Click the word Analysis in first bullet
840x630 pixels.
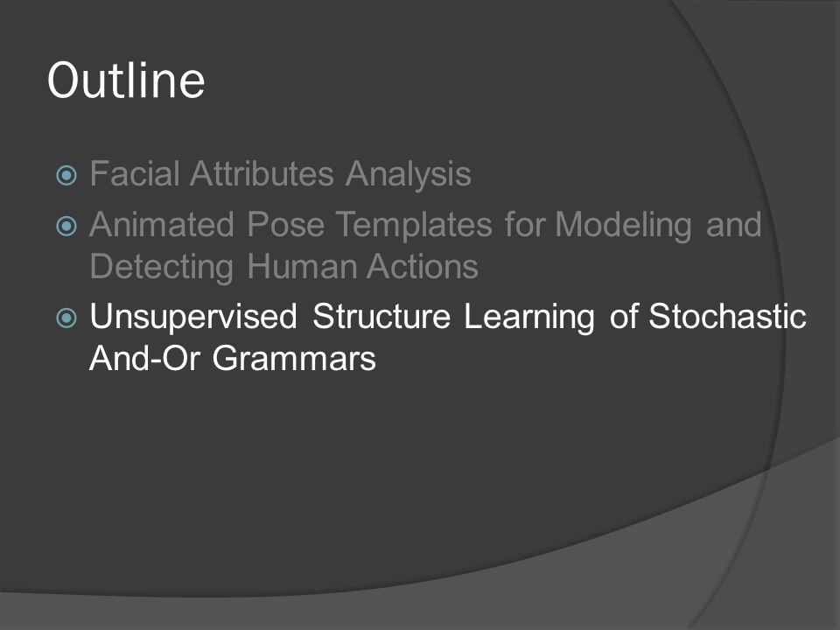(409, 175)
